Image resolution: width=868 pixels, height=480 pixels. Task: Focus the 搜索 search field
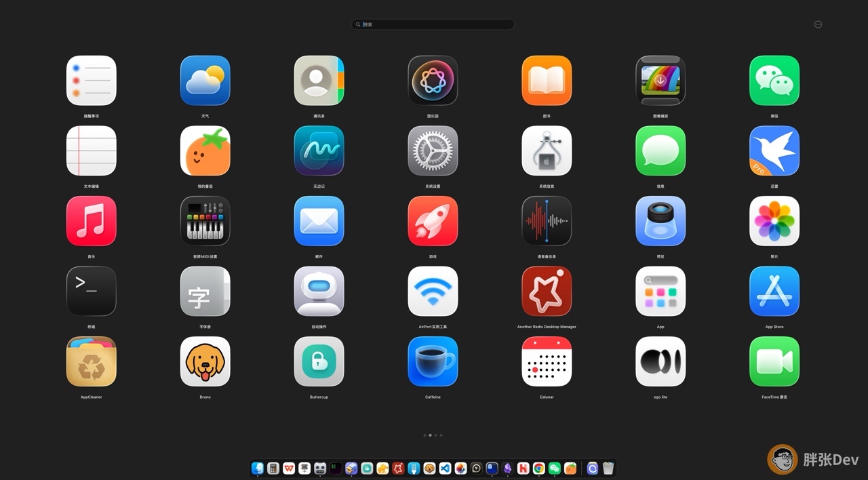pos(433,24)
